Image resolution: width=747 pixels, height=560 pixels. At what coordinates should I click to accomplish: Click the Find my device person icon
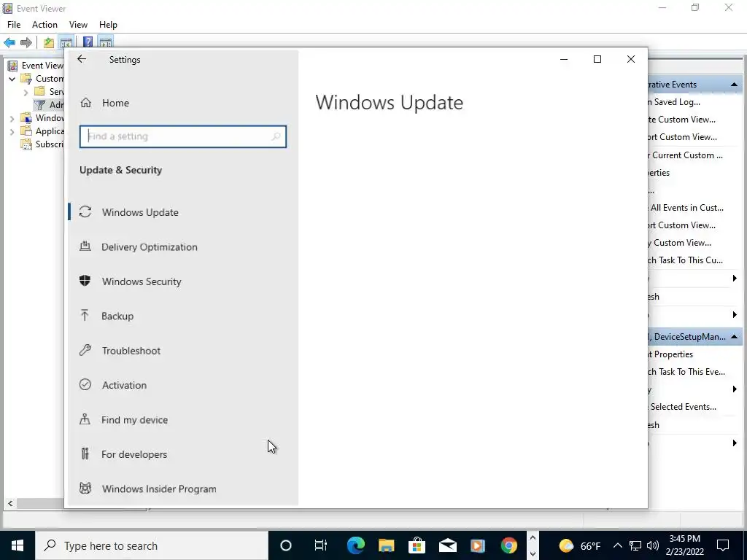coord(85,419)
